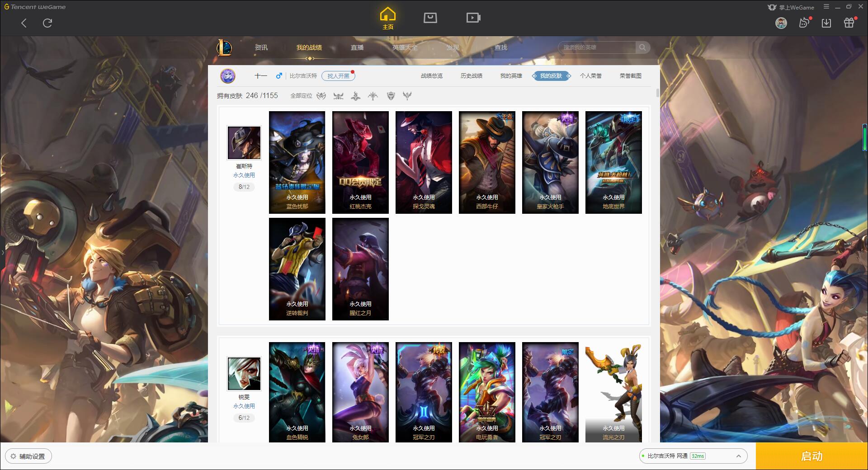Select 全部定位 all-roles filter
Viewport: 868px width, 470px height.
point(301,96)
